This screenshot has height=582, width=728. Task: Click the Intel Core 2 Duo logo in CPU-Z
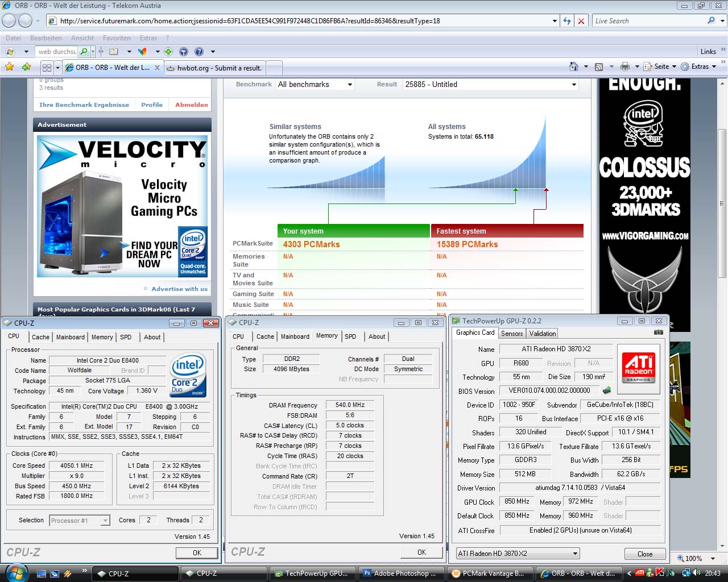188,375
